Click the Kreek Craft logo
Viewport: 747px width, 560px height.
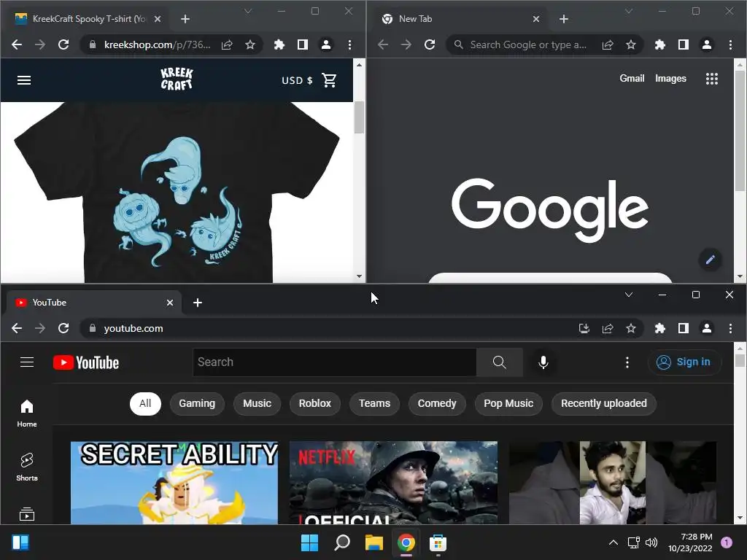(177, 79)
